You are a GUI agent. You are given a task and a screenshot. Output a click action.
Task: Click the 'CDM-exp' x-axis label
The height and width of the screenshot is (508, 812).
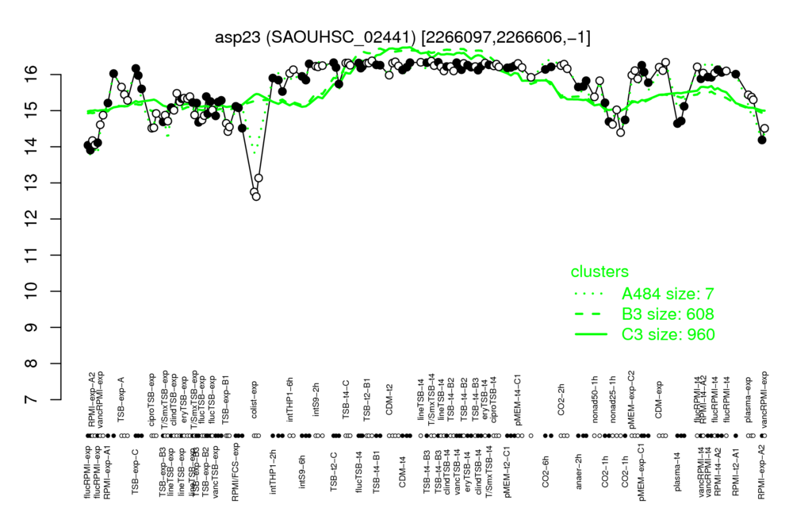point(659,400)
